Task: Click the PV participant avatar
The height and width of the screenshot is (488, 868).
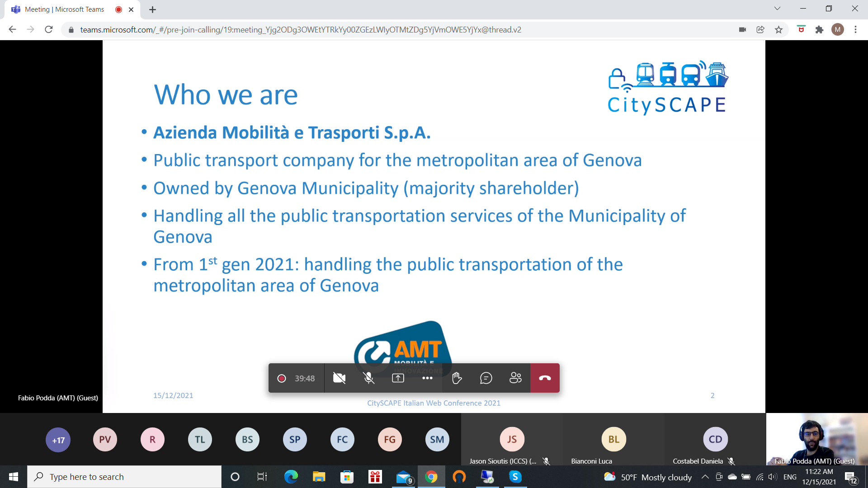Action: [x=105, y=440]
